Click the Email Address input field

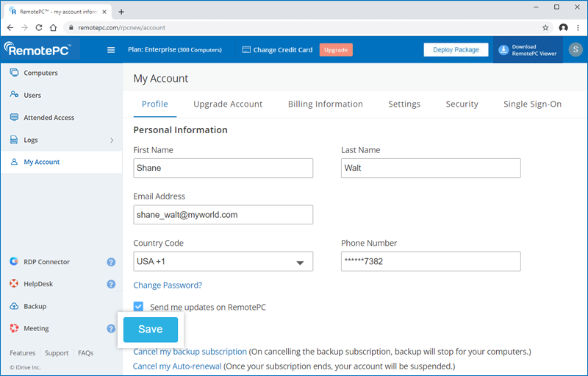click(223, 215)
